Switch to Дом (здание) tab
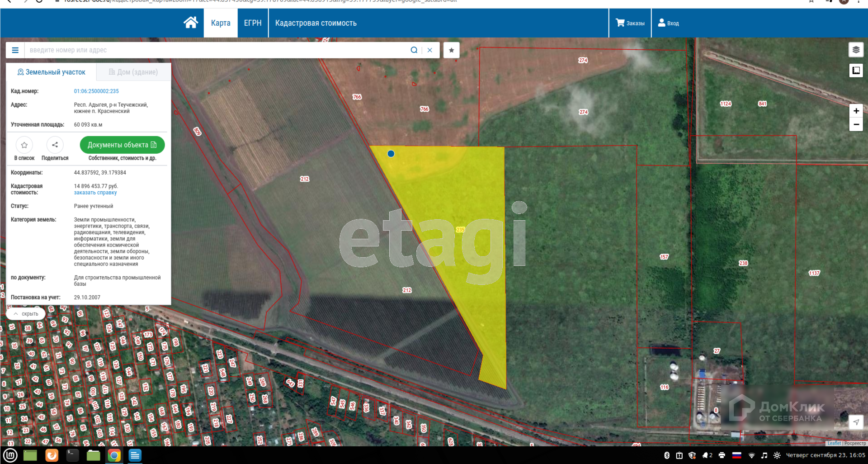The image size is (868, 464). point(133,72)
